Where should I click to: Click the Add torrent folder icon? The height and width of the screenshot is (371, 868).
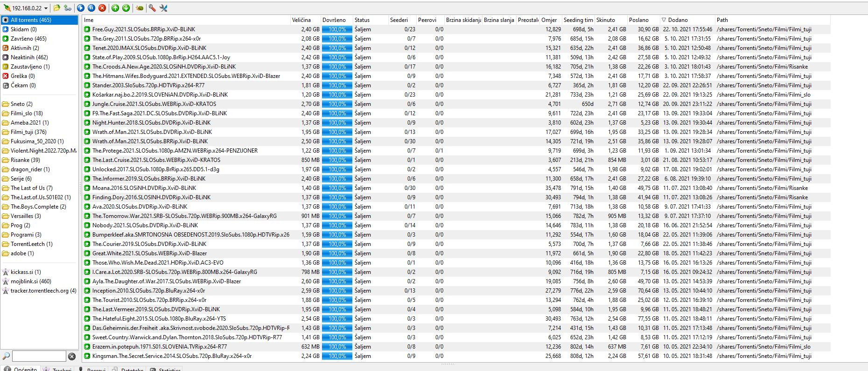pos(57,8)
